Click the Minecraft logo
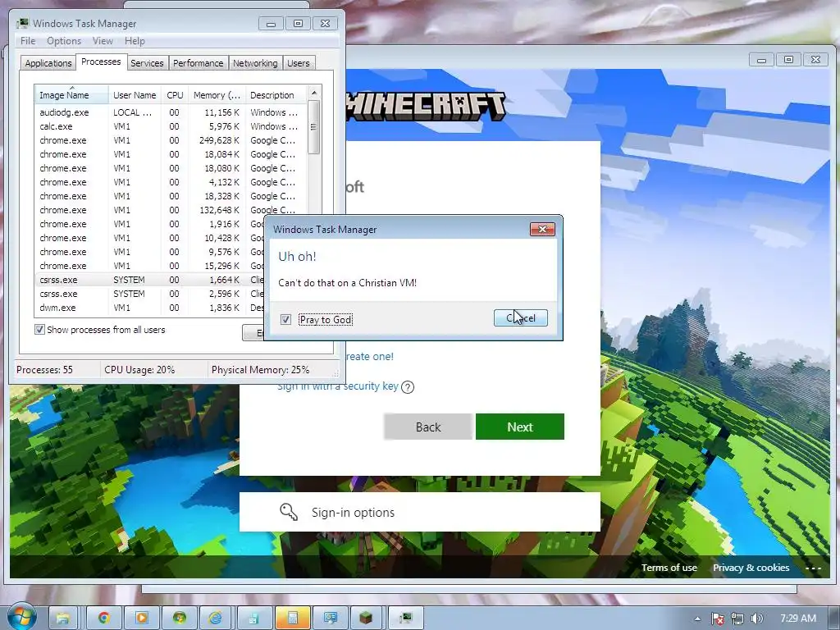840x630 pixels. point(426,105)
